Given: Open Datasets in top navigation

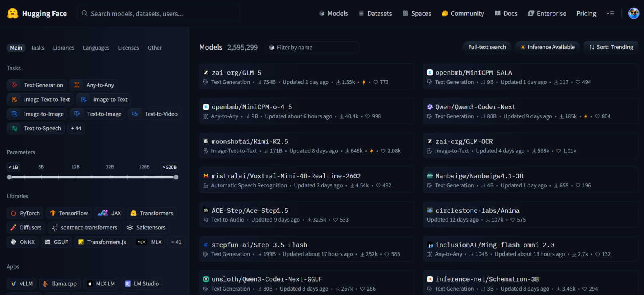Looking at the screenshot, I should pos(375,13).
